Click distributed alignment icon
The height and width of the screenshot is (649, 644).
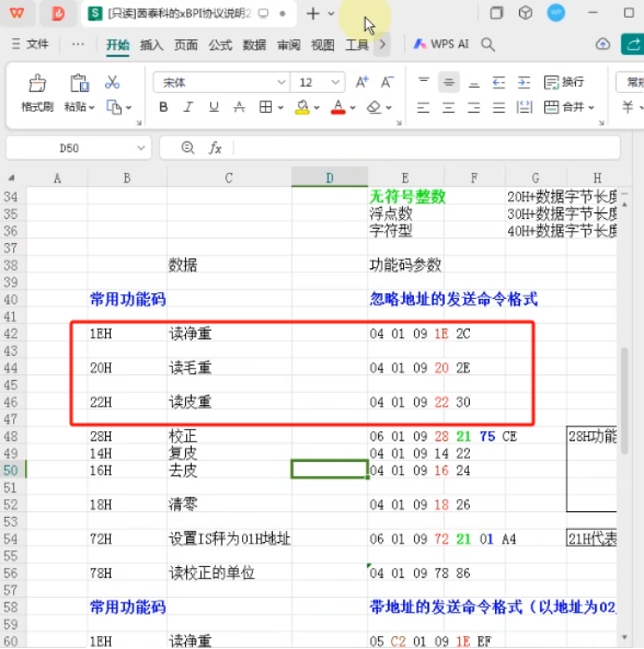click(524, 108)
